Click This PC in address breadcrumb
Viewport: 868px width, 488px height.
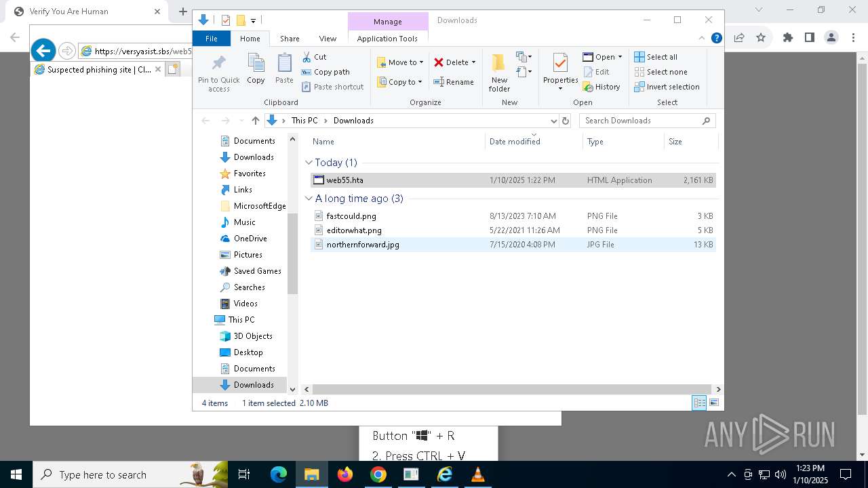click(304, 121)
